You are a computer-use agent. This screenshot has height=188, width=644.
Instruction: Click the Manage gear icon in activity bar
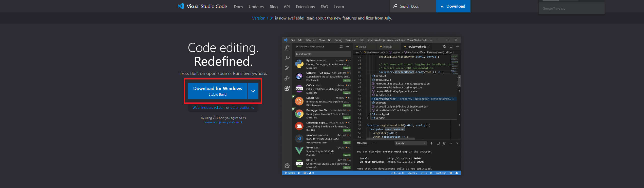click(287, 166)
